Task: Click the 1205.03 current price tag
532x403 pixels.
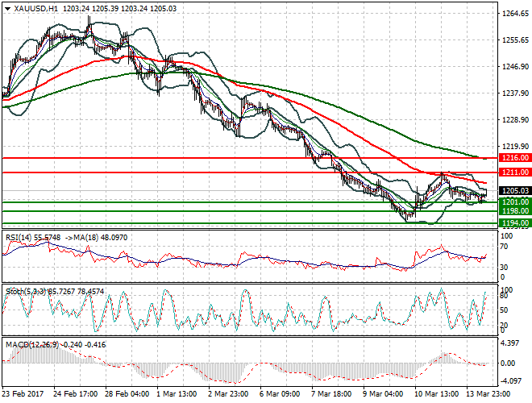Action: click(513, 191)
